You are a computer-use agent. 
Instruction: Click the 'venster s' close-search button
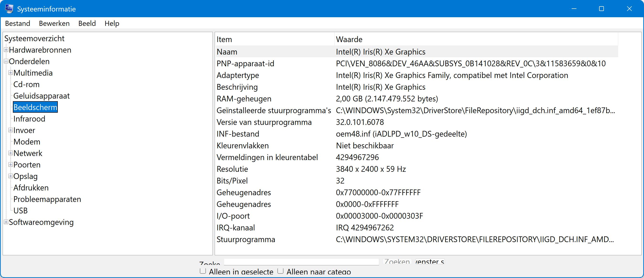coord(430,262)
